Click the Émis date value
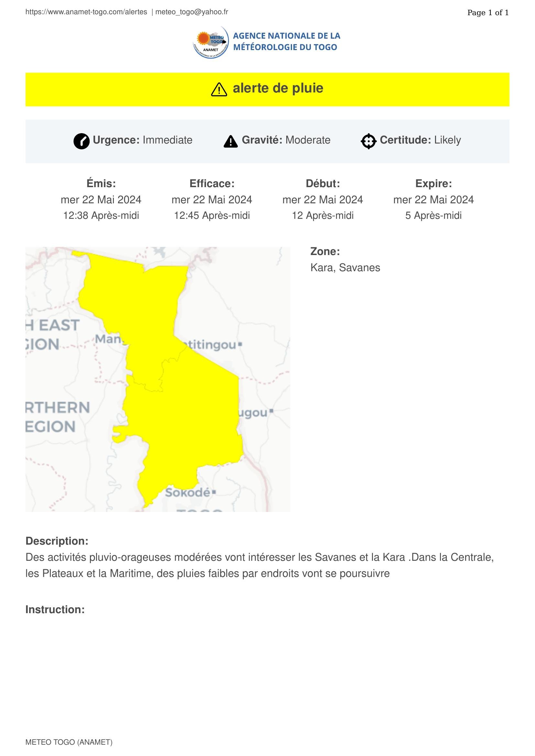 [x=101, y=199]
